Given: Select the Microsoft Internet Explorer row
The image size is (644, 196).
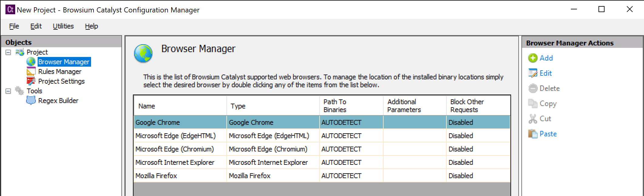Looking at the screenshot, I should point(175,162).
